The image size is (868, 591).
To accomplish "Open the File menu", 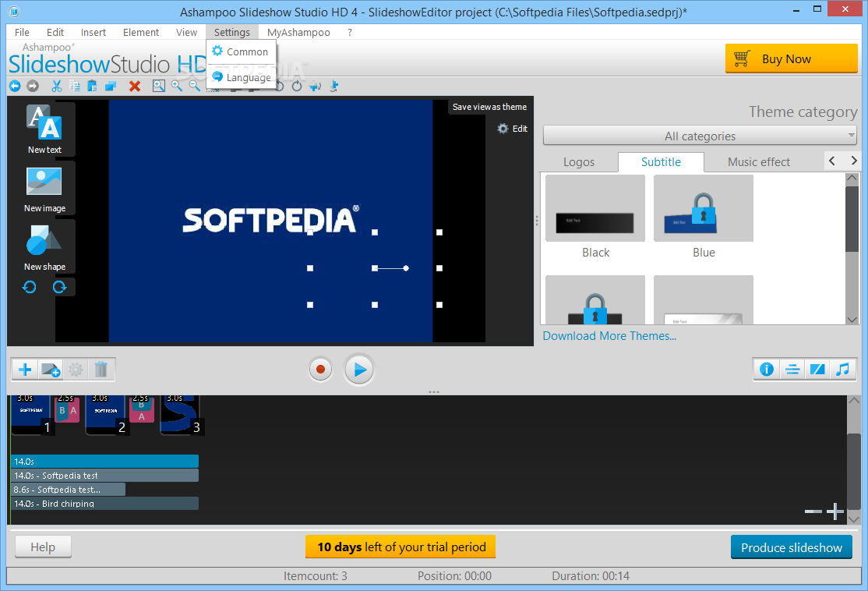I will click(x=22, y=33).
